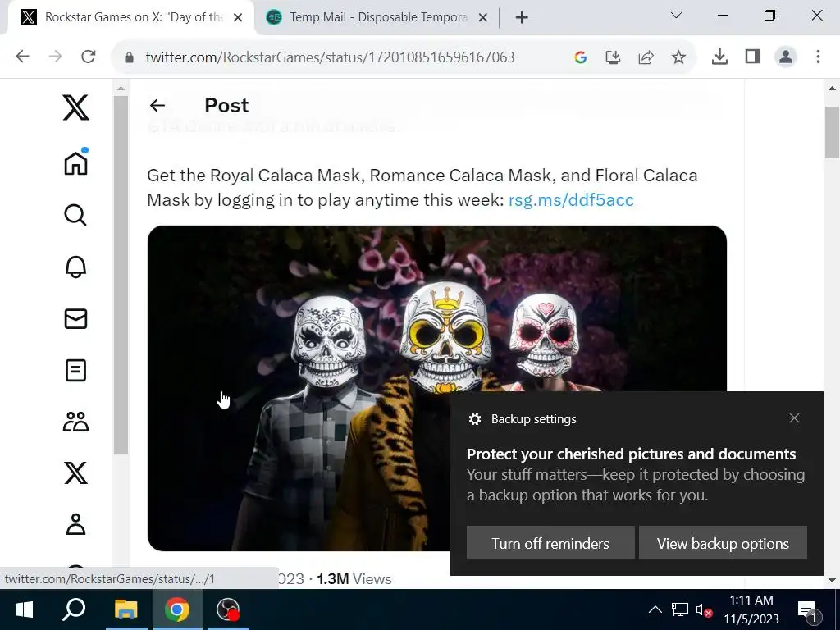Open Communities people icon
Screen dimensions: 840x630
75,422
